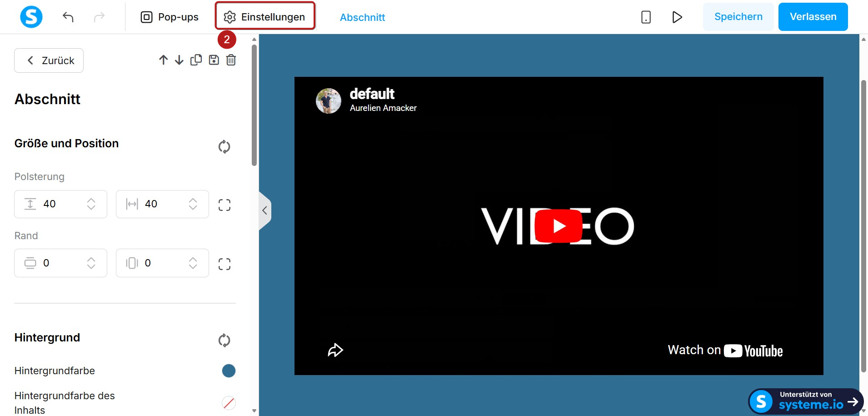
Task: Open Hintergrundfarbe des Inhalts color swatch
Action: point(229,403)
